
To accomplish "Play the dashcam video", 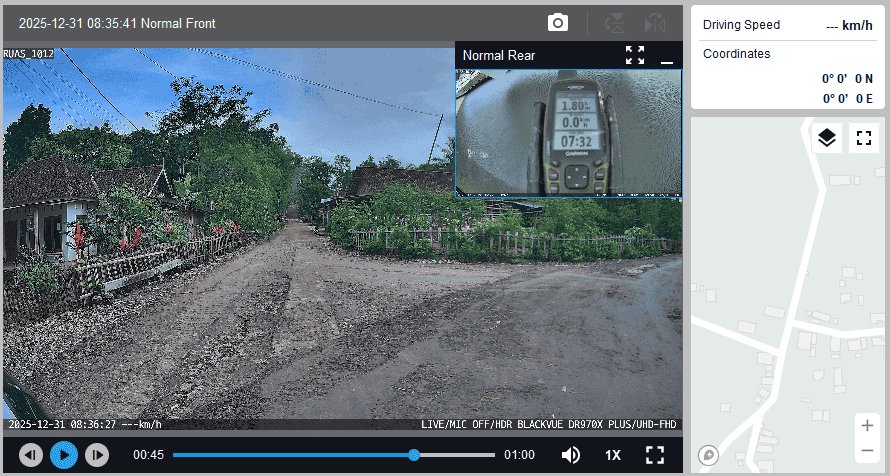I will [x=63, y=455].
